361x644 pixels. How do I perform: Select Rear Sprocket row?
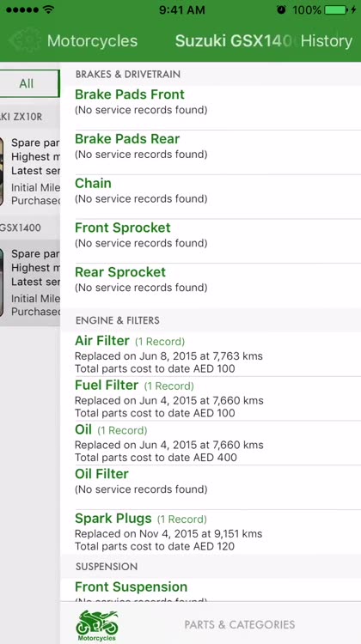tap(211, 285)
